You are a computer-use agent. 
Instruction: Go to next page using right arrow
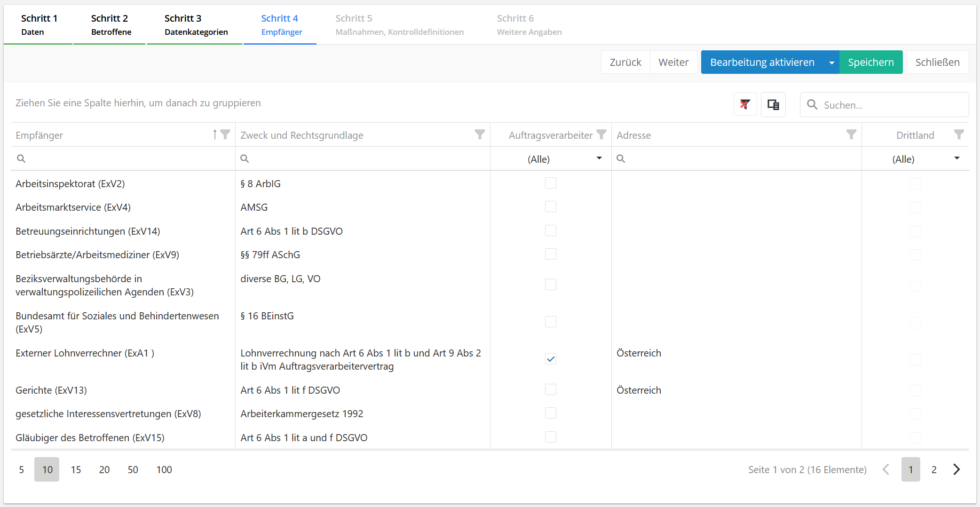956,469
